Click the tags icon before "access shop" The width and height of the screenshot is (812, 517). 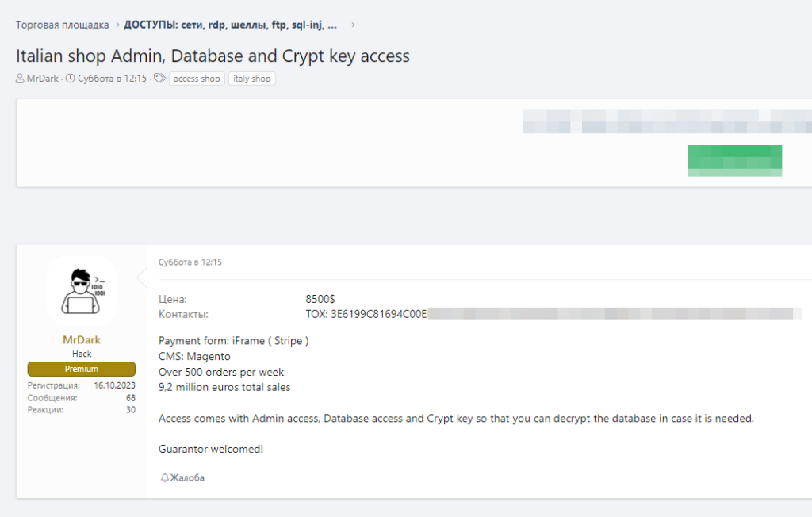159,79
